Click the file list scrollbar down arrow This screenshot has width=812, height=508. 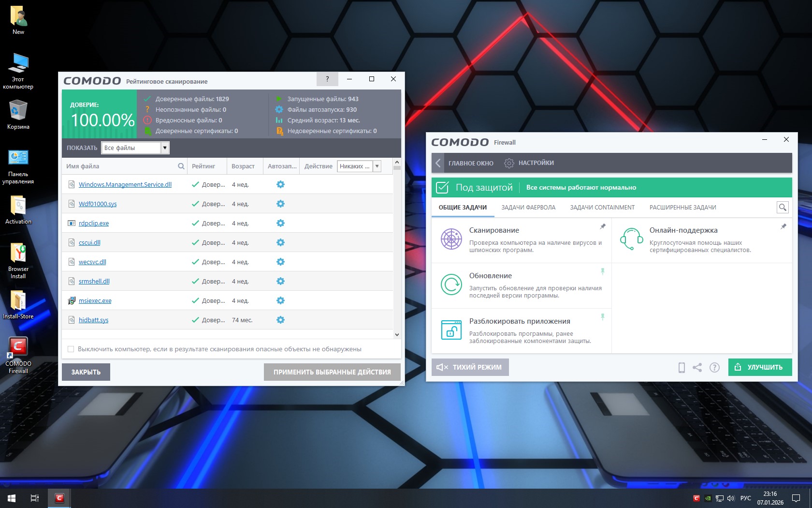(397, 335)
